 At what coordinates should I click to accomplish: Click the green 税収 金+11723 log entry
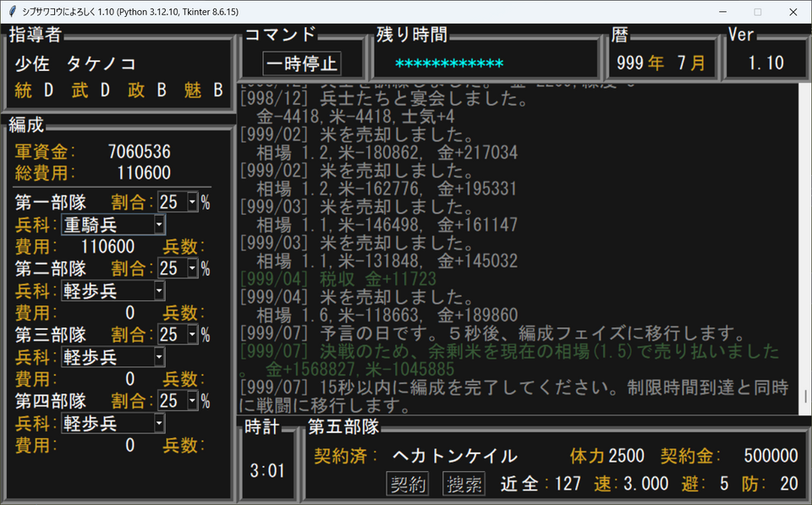coord(338,279)
